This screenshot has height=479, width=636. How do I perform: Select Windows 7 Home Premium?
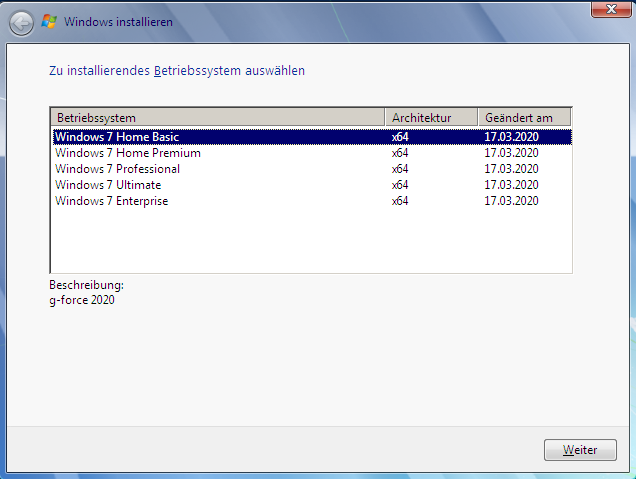point(312,153)
